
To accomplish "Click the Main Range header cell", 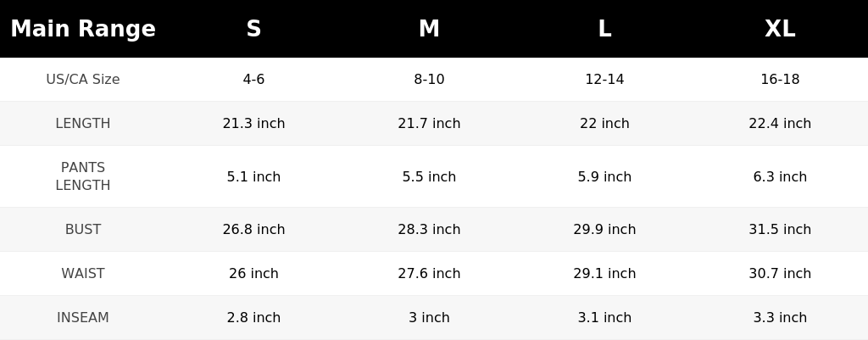I will [83, 29].
